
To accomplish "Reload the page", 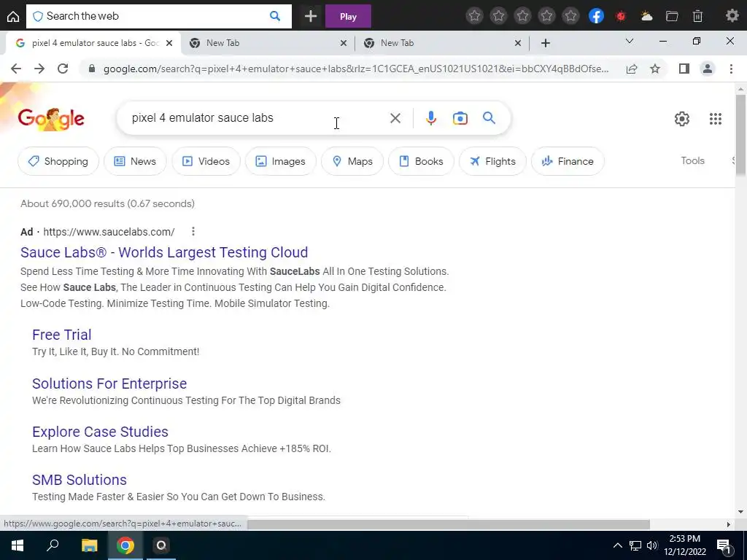I will click(x=63, y=69).
